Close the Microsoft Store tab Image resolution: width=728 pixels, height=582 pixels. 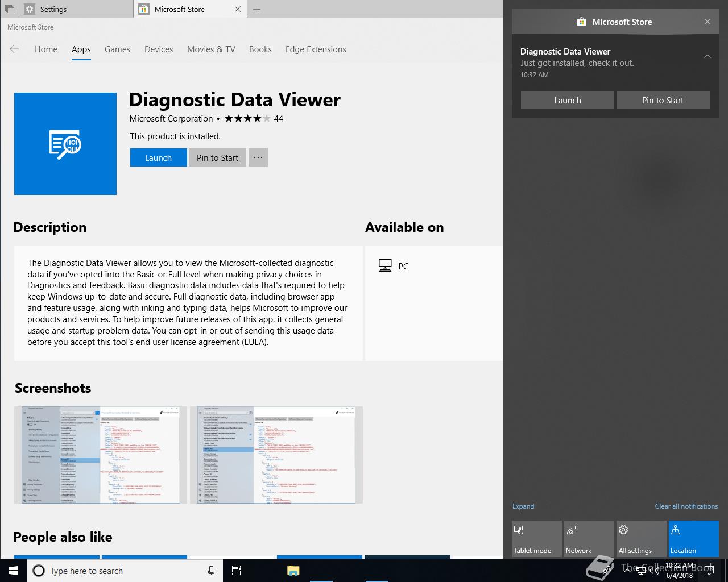point(238,9)
